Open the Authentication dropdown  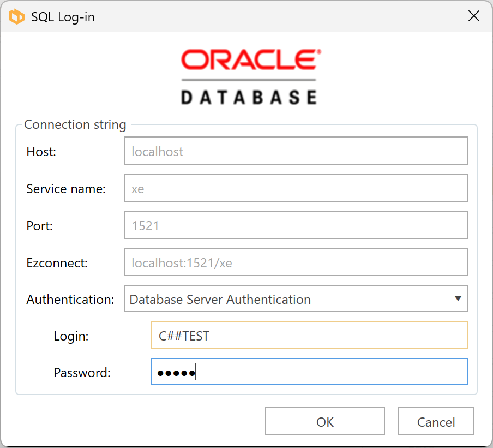[x=296, y=298]
